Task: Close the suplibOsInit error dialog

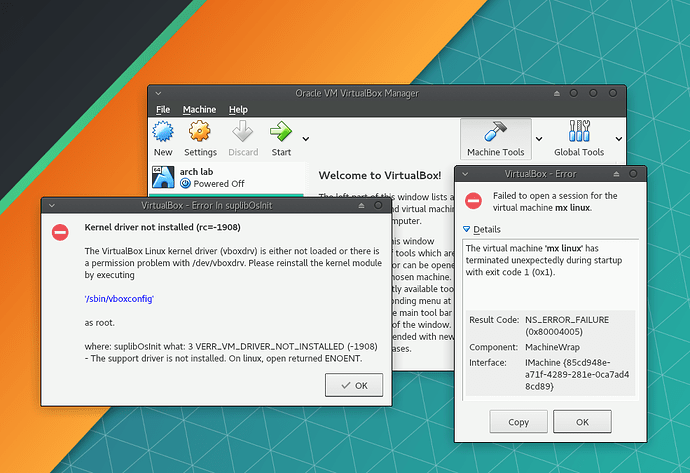Action: pyautogui.click(x=378, y=205)
